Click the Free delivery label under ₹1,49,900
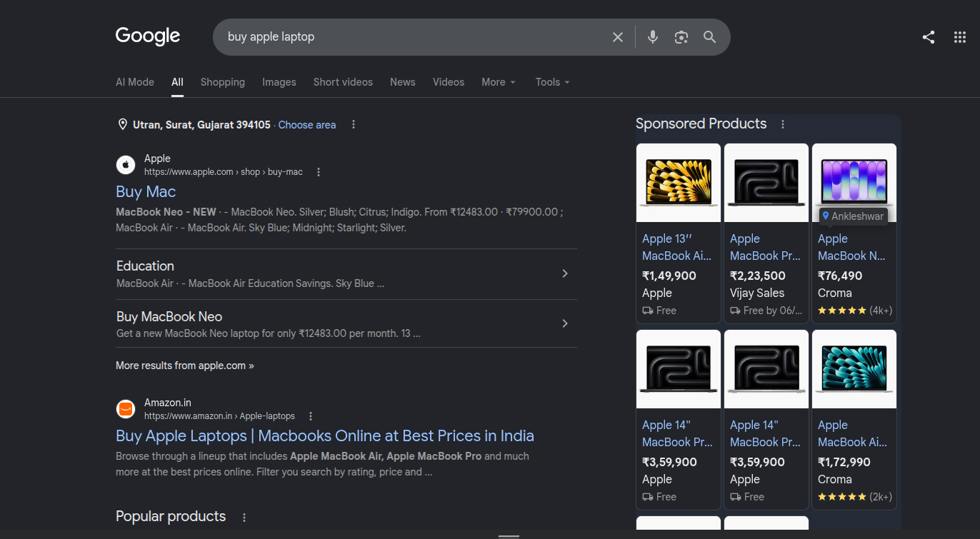The image size is (980, 539). tap(659, 311)
